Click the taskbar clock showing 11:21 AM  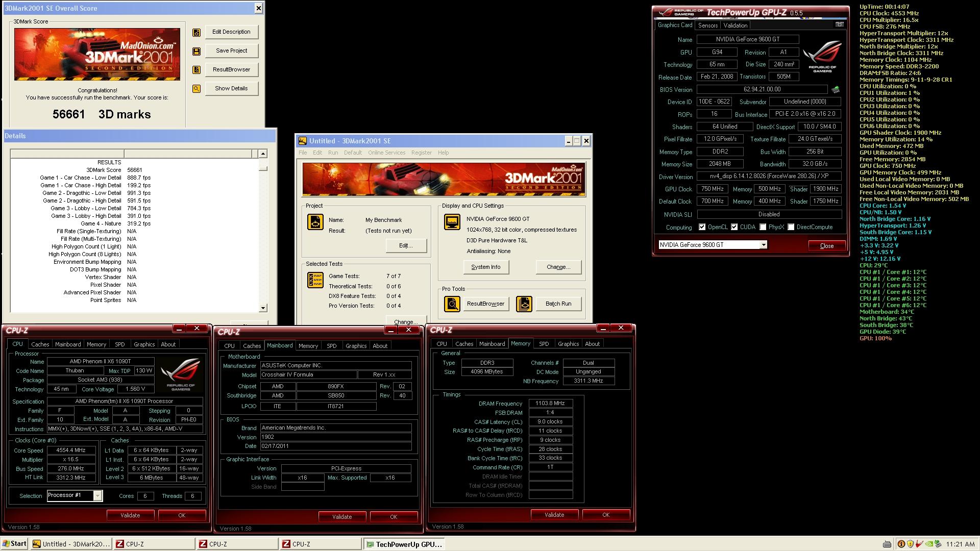coord(960,544)
